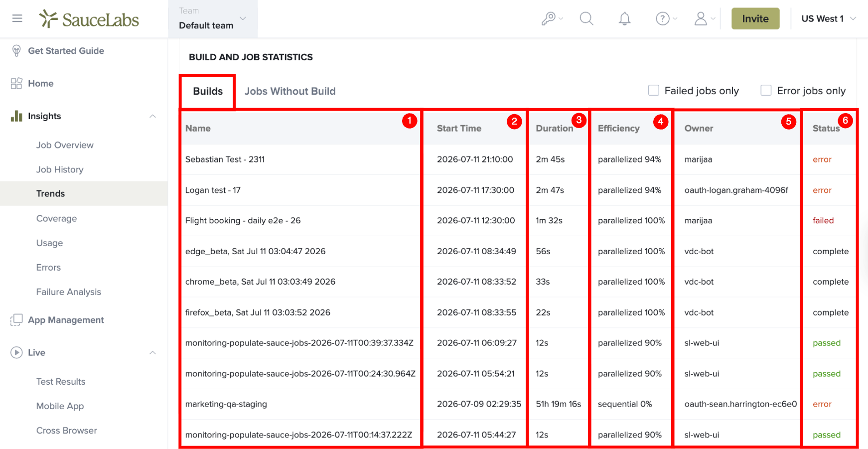The height and width of the screenshot is (449, 868).
Task: Click the Get Started Guide lightbulb icon
Action: point(16,51)
